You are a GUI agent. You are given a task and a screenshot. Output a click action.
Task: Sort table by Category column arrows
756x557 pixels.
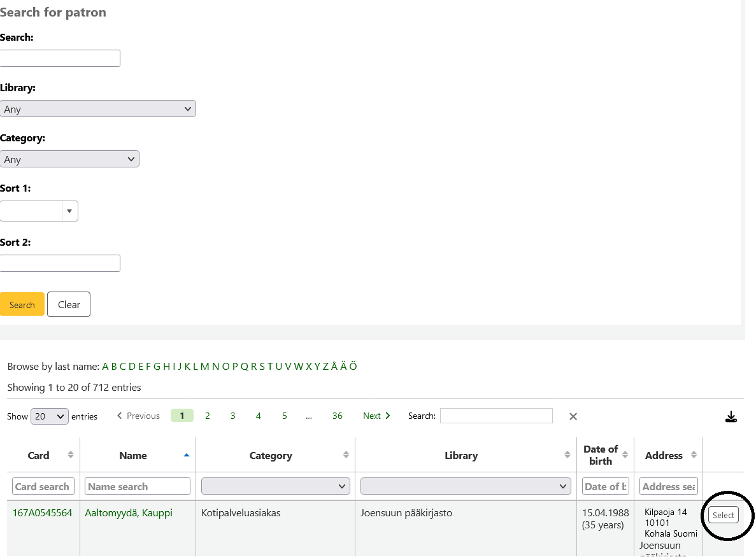click(346, 455)
